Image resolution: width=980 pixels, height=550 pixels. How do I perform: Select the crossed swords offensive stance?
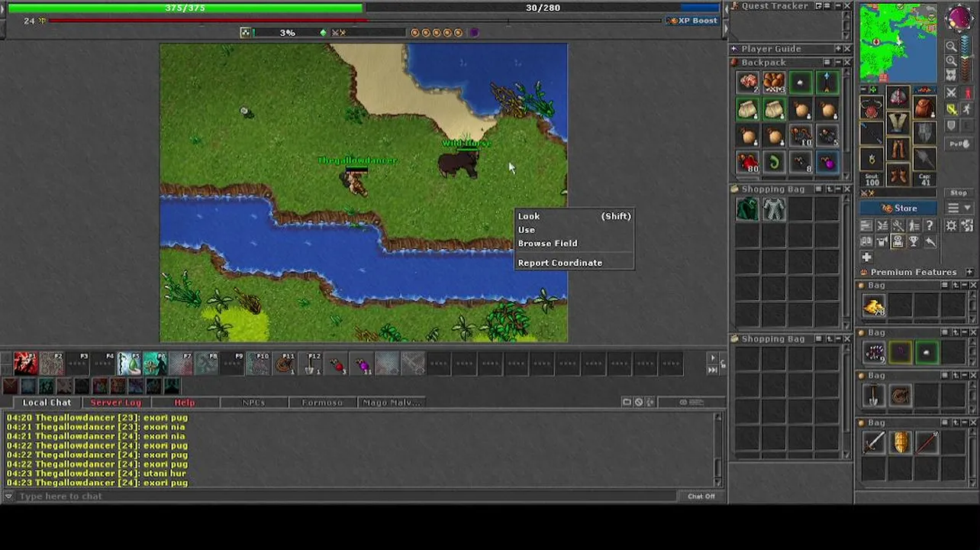pyautogui.click(x=952, y=93)
